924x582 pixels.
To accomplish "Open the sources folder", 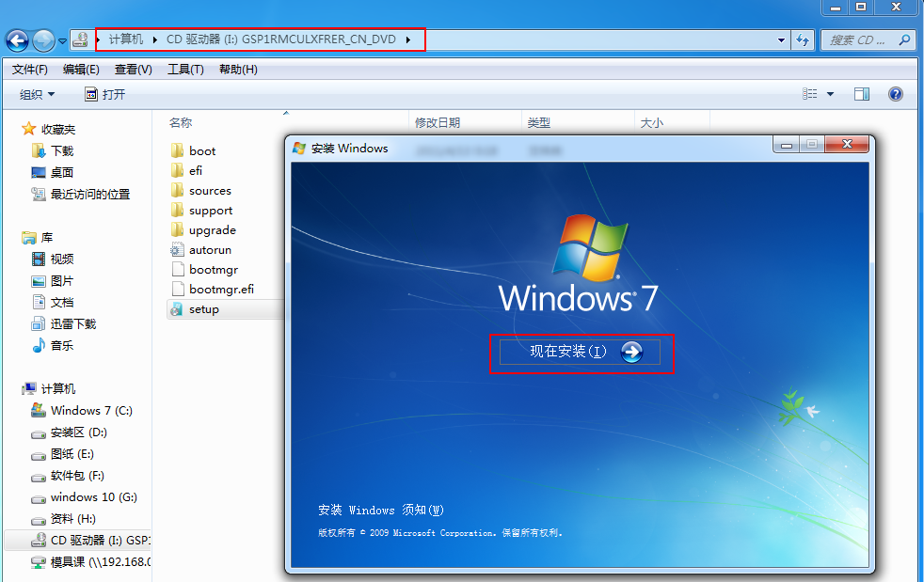I will tap(209, 191).
